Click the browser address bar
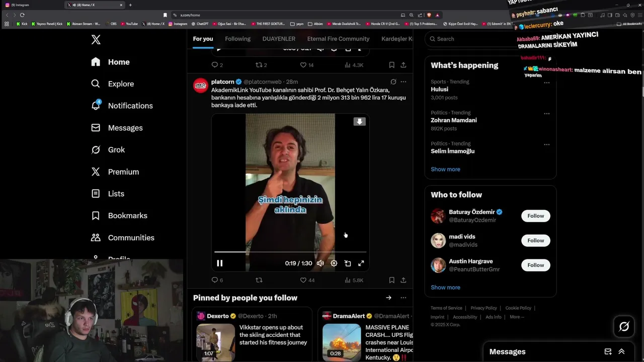The image size is (644, 362). click(x=287, y=15)
